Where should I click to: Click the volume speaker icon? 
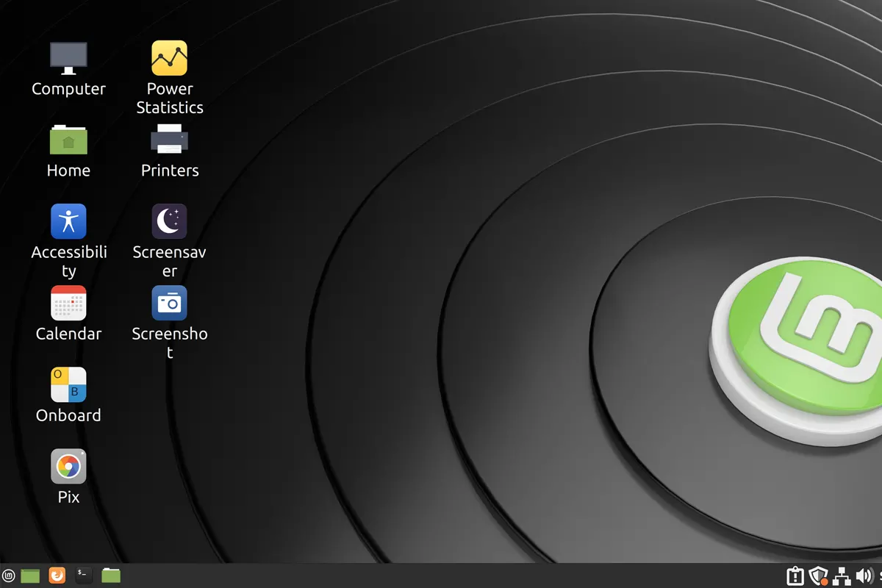click(x=864, y=576)
